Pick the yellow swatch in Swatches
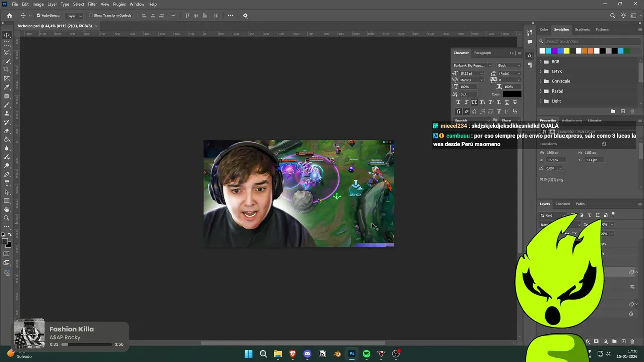Image resolution: width=644 pixels, height=362 pixels. (567, 51)
